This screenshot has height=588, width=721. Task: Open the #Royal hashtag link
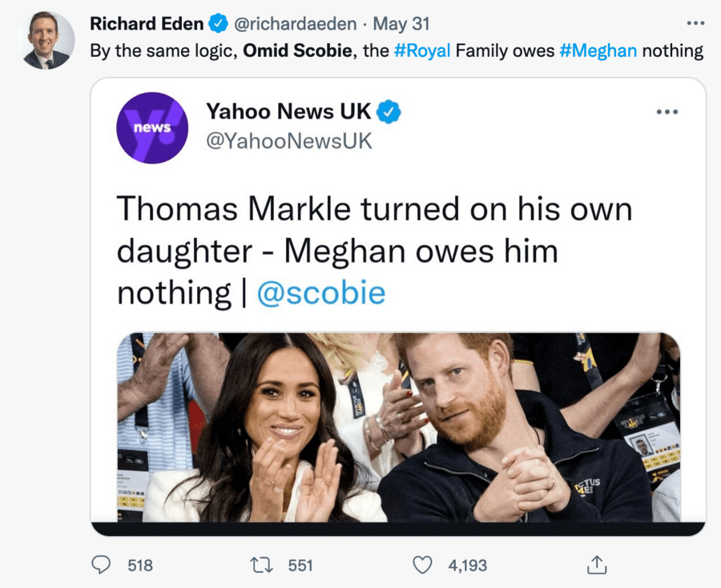[421, 51]
